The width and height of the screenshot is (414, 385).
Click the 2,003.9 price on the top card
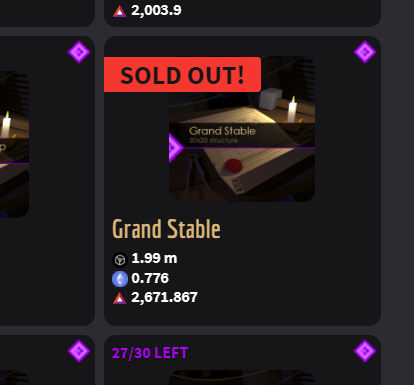pyautogui.click(x=156, y=10)
